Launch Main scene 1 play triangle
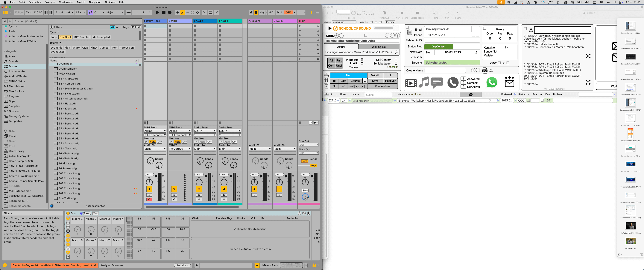The image size is (644, 270). (300, 26)
